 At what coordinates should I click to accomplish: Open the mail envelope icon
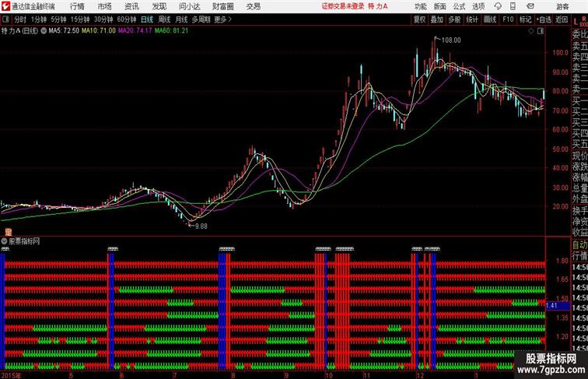pos(530,6)
